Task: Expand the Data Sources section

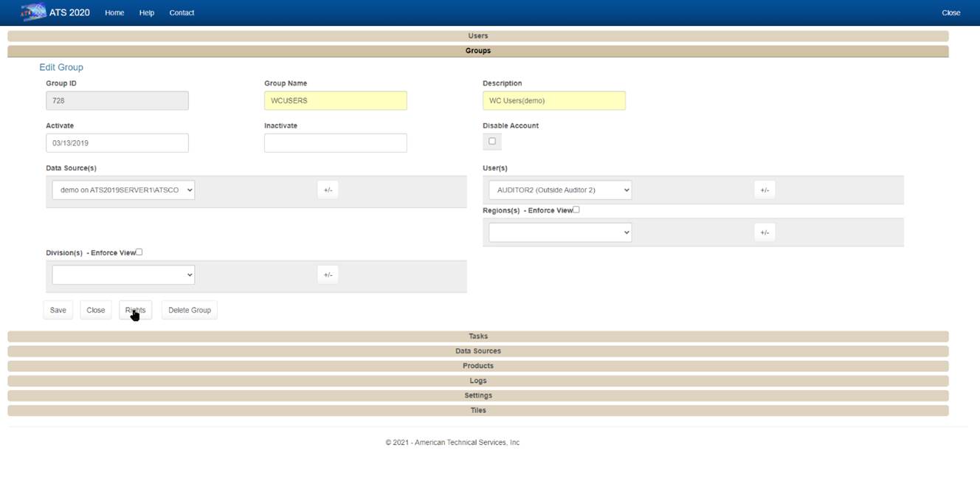Action: [x=477, y=350]
